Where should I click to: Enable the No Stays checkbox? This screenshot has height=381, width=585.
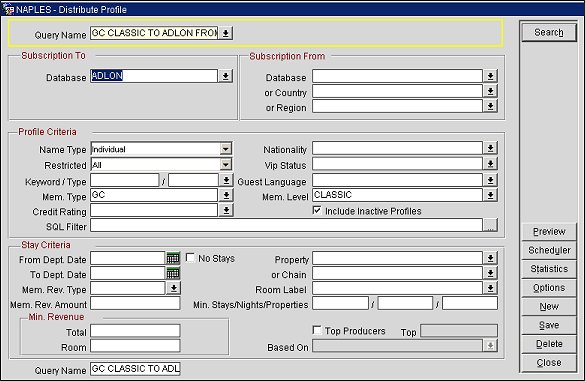pos(190,257)
